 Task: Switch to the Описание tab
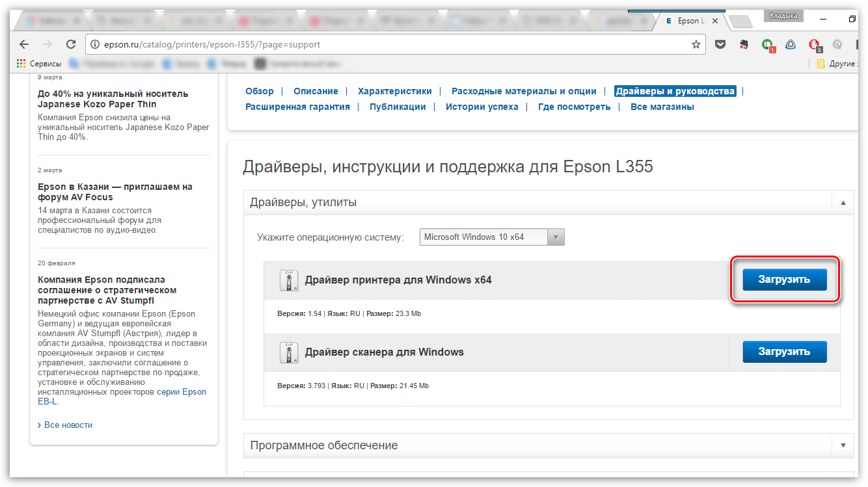[316, 91]
